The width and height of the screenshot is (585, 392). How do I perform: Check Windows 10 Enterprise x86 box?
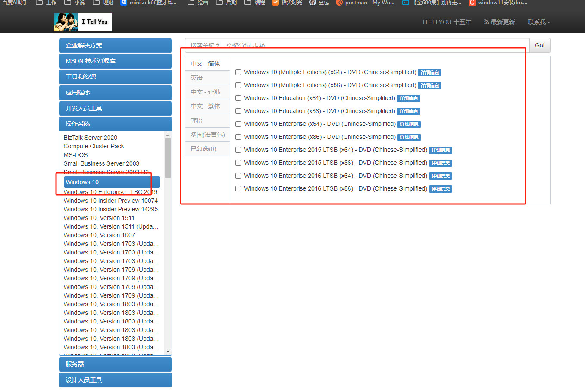(238, 137)
